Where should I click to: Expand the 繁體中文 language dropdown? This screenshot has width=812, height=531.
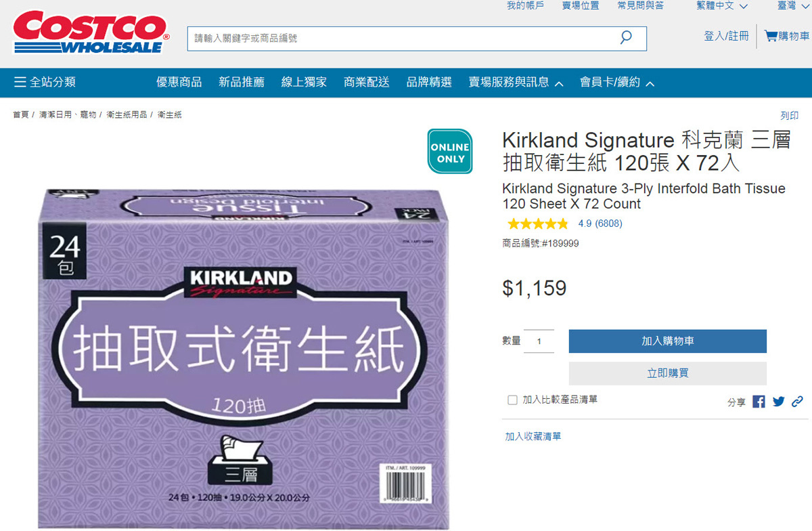click(722, 6)
